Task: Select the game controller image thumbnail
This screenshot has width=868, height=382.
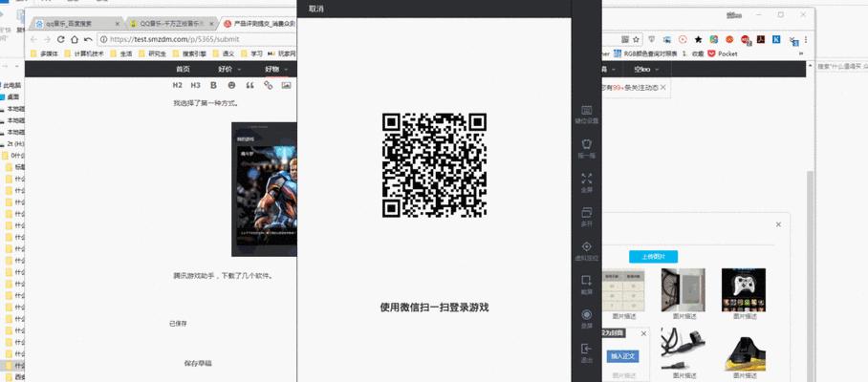Action: point(744,290)
